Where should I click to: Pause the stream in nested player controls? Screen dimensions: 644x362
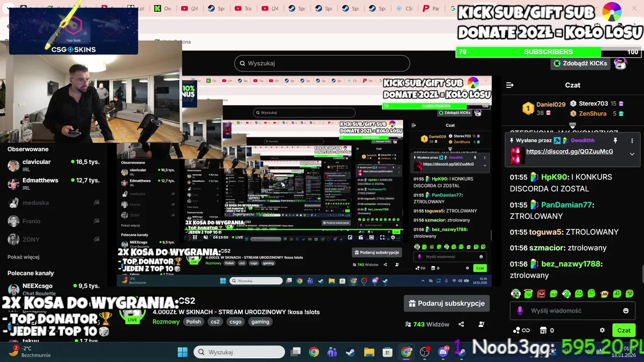click(x=195, y=237)
